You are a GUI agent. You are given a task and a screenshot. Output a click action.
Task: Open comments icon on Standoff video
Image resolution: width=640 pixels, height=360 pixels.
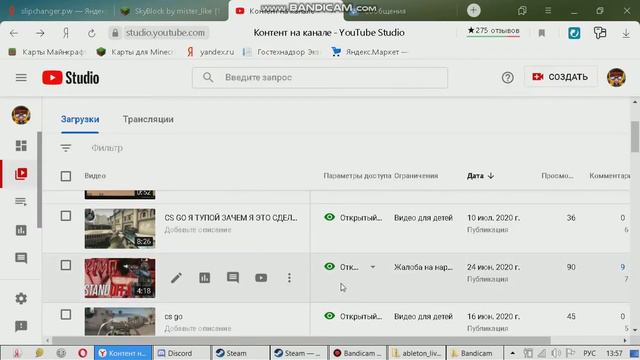tap(233, 278)
